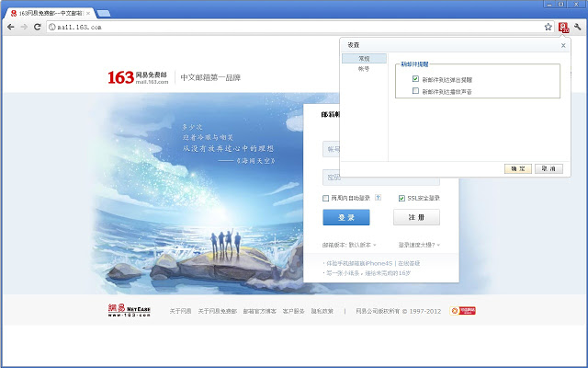Click the help question mark next to auto-login
This screenshot has height=368, width=588.
378,198
